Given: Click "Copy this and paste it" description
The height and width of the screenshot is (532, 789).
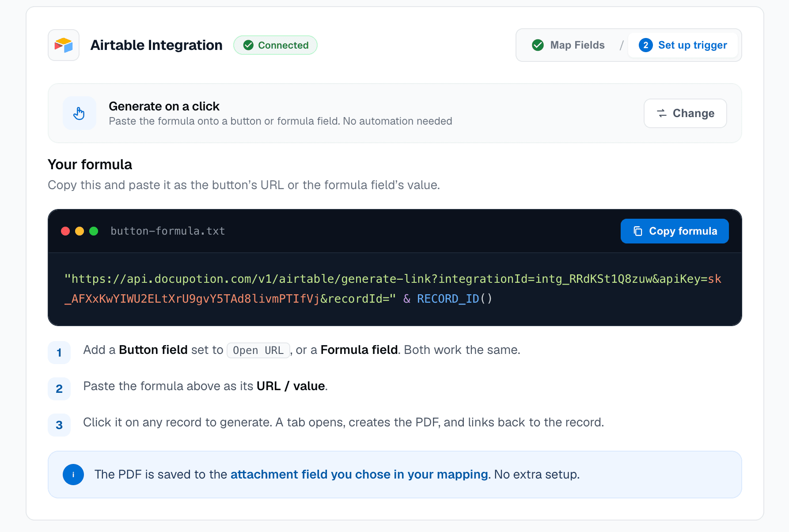Looking at the screenshot, I should (x=244, y=185).
